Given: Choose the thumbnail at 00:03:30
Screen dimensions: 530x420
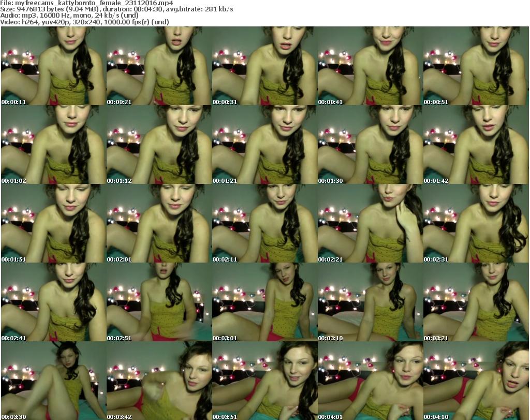Looking at the screenshot, I should pos(54,381).
